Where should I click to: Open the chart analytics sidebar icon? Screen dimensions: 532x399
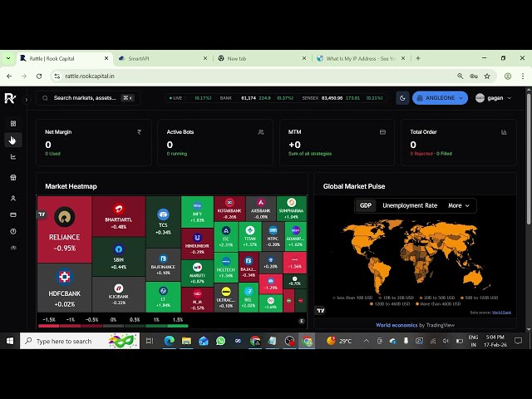(13, 157)
